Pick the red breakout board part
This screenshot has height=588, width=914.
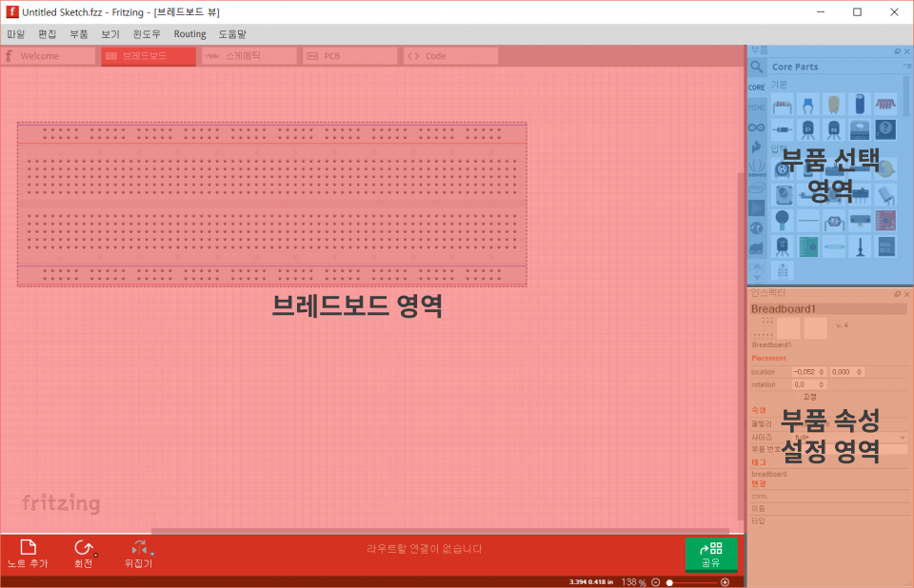point(885,221)
